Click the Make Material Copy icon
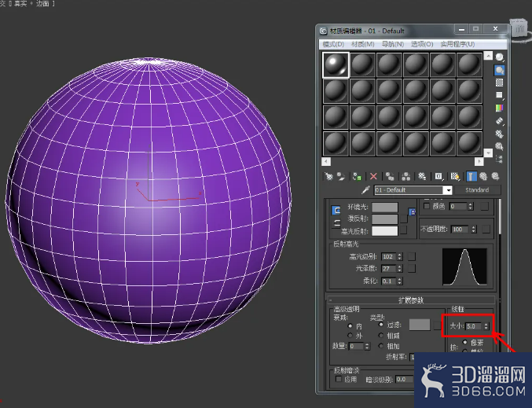The image size is (532, 408). [390, 177]
